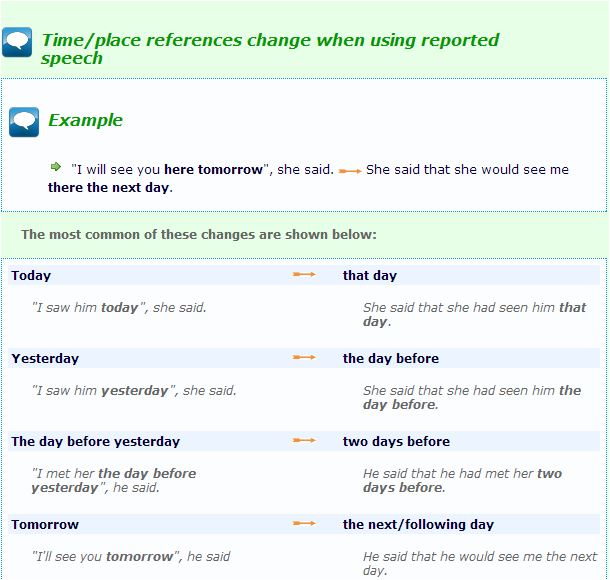
Task: Click the orange arrow after "she said." in the example
Action: coord(350,171)
